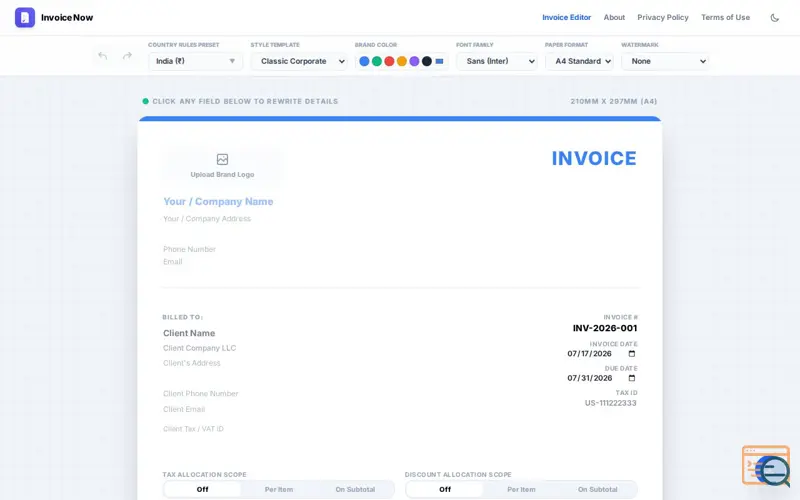Click the Client Email field

pyautogui.click(x=184, y=409)
